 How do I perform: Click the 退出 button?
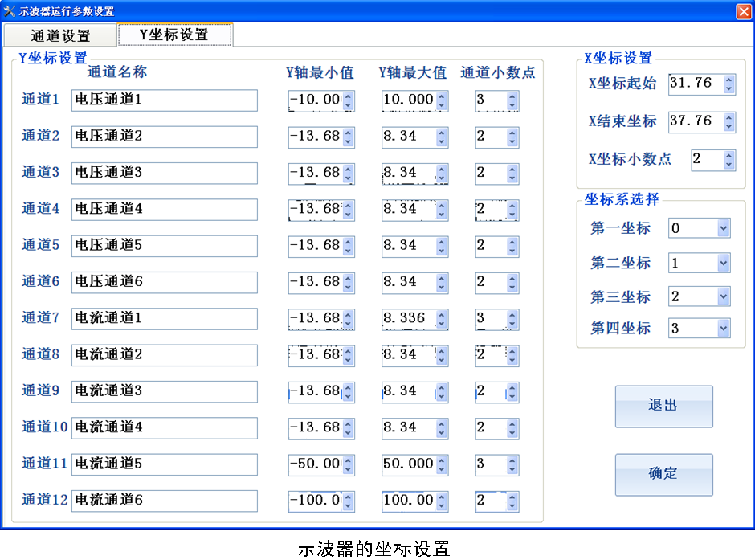(x=663, y=406)
